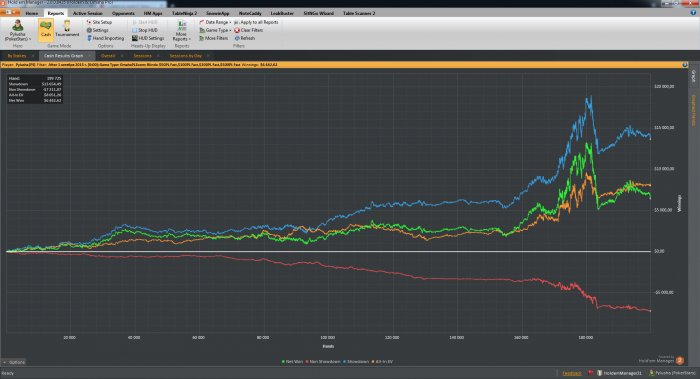
Task: Toggle Non Showdown series in legend
Action: pyautogui.click(x=323, y=362)
